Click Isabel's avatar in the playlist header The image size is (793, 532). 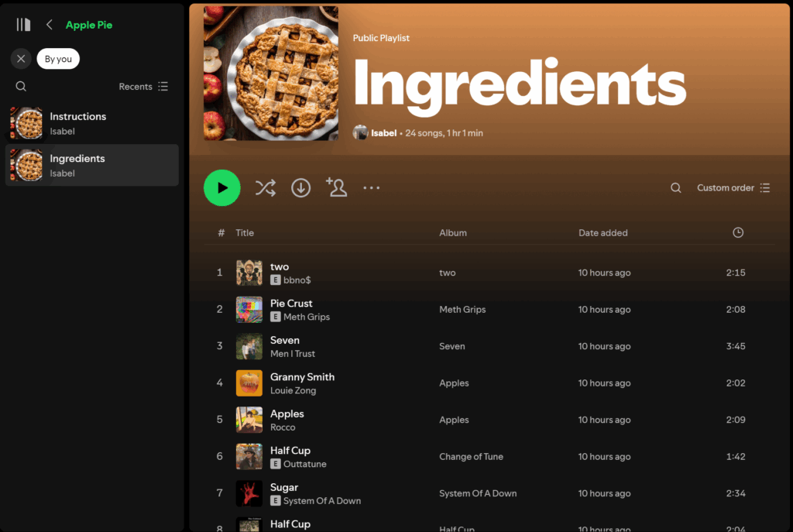pyautogui.click(x=360, y=132)
